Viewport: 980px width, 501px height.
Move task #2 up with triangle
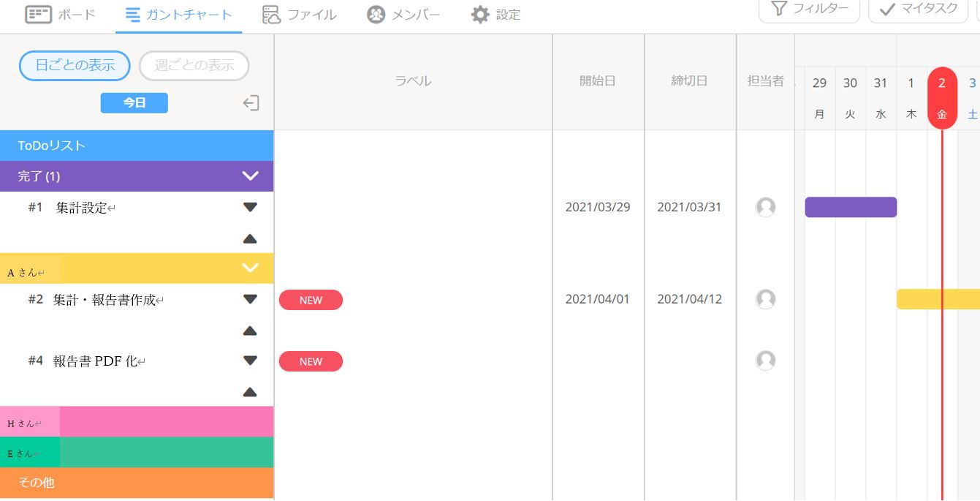(250, 331)
